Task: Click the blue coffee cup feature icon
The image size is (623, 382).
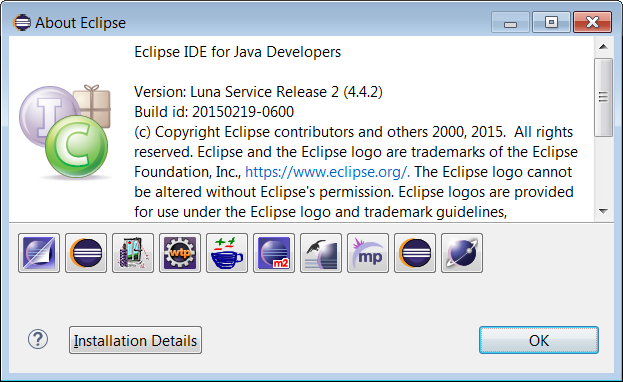Action: point(227,253)
